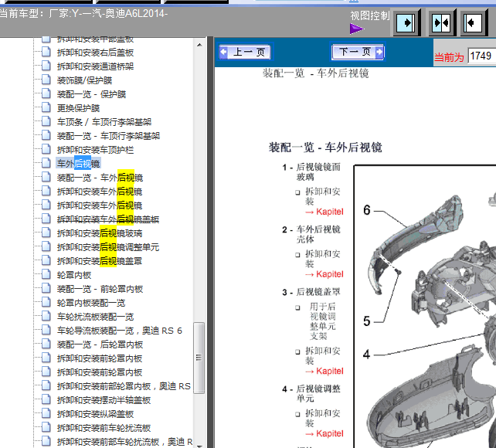Viewport: 496px width, 448px height.
Task: Open the Kapitel link under 车外后视镜壳体
Action: pos(324,274)
